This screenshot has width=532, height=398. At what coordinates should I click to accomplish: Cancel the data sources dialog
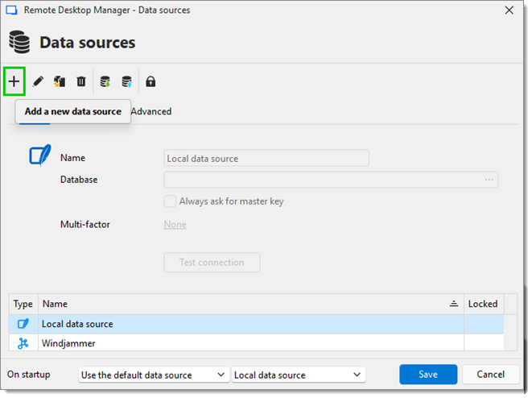click(491, 375)
